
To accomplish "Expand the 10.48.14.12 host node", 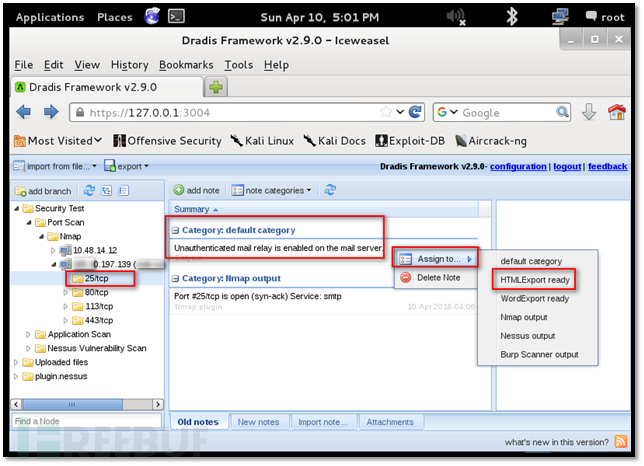I will (x=53, y=250).
